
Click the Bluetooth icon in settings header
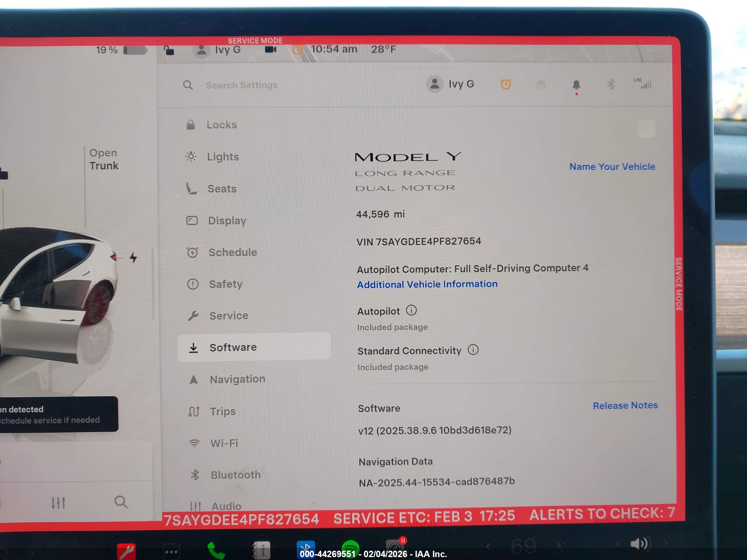click(611, 84)
